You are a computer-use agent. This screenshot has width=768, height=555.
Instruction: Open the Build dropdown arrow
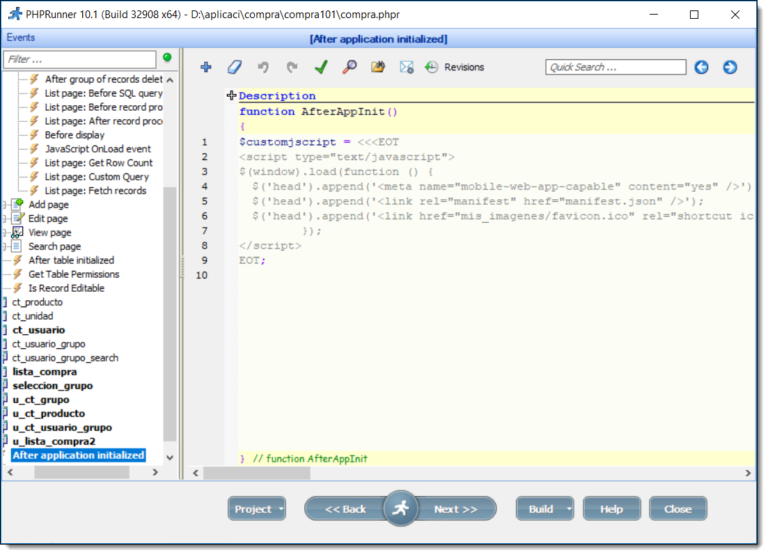pos(569,509)
